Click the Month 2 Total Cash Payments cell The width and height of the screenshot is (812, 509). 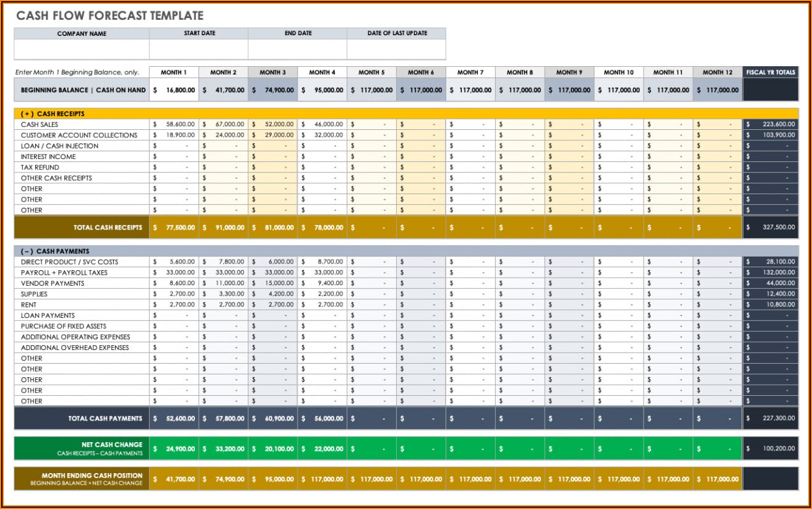pyautogui.click(x=223, y=419)
